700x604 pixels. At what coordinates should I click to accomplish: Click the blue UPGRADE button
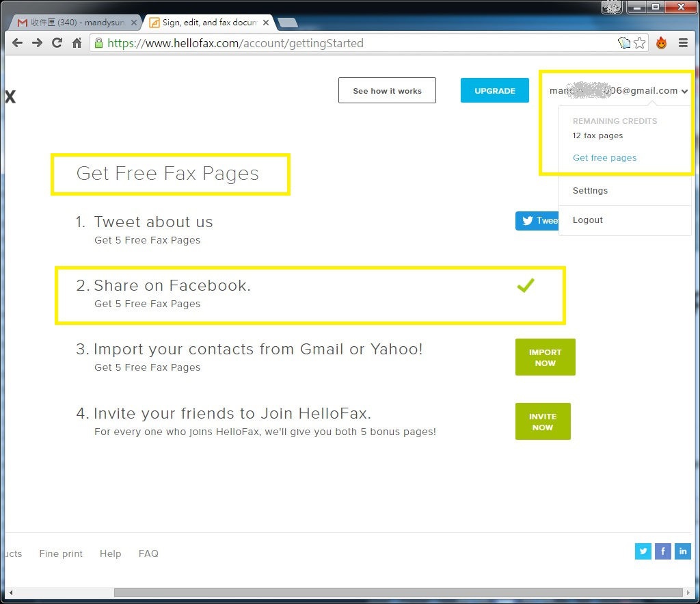(495, 91)
